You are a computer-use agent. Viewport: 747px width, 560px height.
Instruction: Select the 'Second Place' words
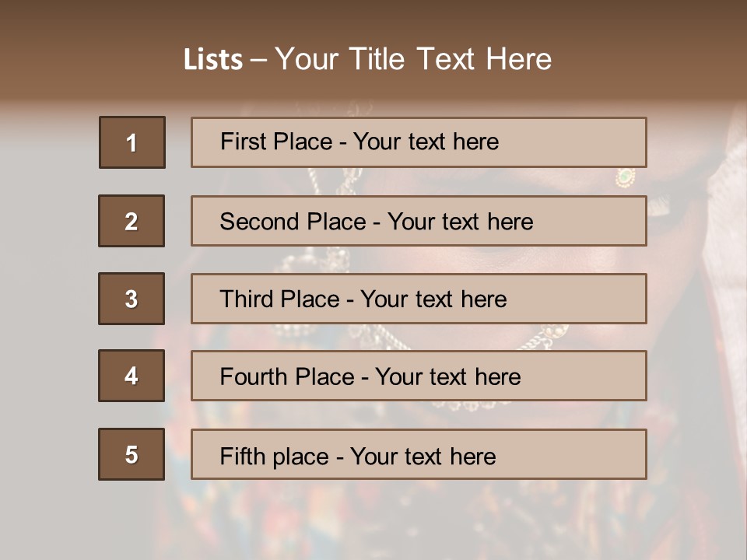click(x=293, y=222)
